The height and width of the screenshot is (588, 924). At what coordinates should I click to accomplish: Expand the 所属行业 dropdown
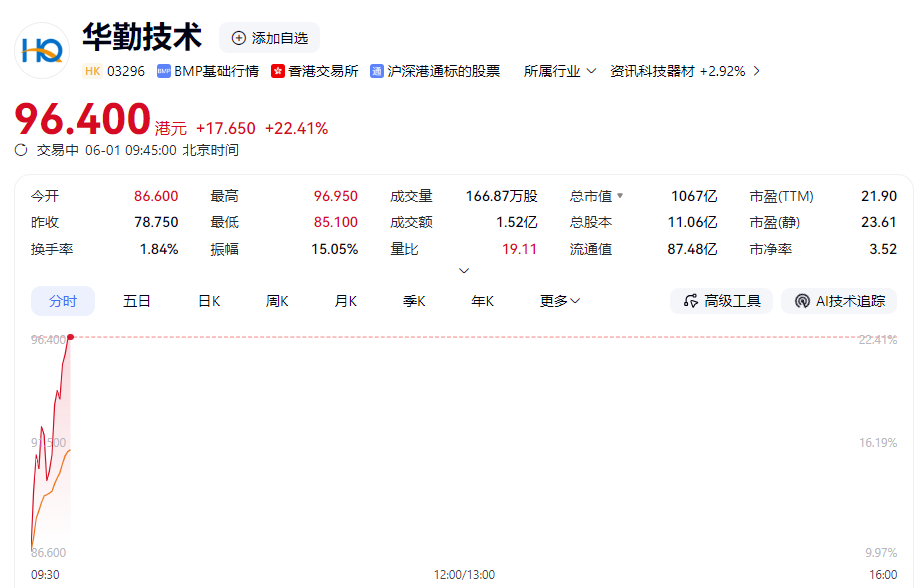[560, 71]
